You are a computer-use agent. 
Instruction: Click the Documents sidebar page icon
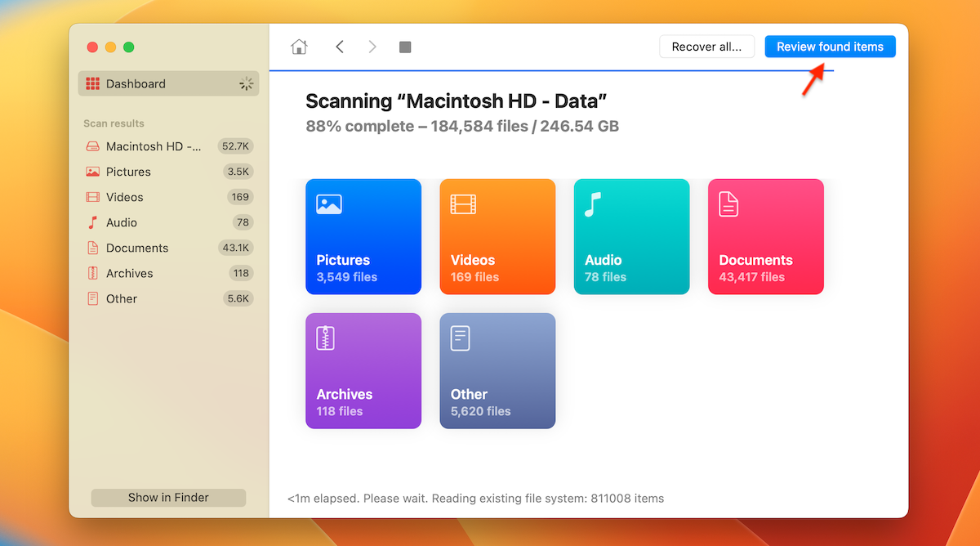[x=92, y=248]
